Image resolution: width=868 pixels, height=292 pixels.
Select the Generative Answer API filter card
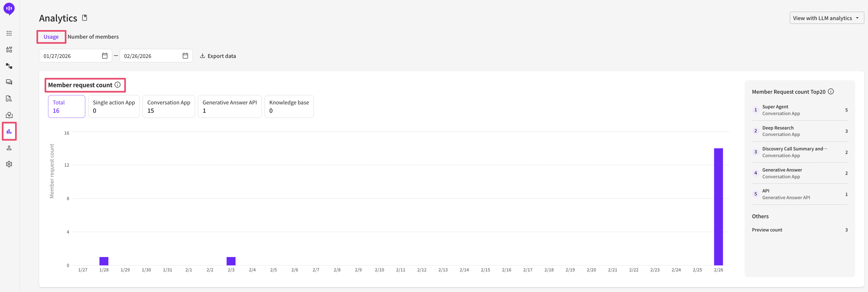229,107
